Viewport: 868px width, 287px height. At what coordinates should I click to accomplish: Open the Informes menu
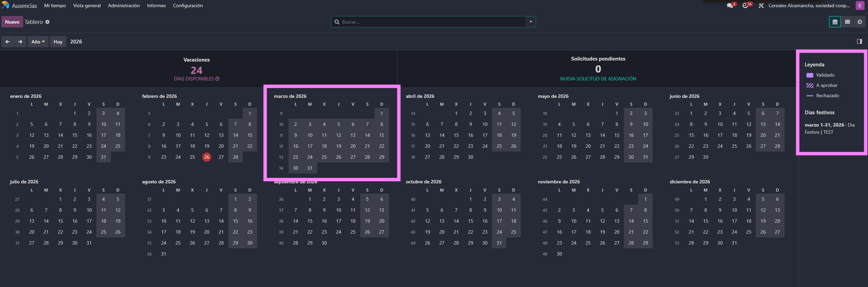(156, 6)
